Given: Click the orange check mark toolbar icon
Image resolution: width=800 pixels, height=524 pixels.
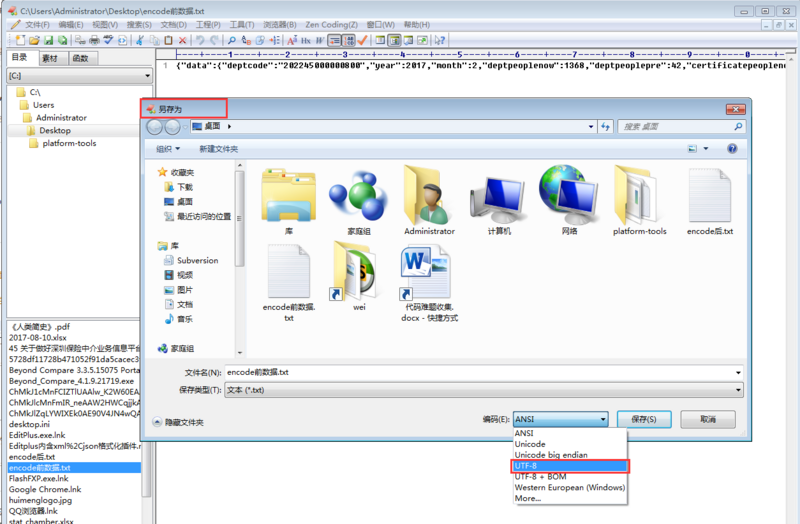Looking at the screenshot, I should (x=362, y=40).
